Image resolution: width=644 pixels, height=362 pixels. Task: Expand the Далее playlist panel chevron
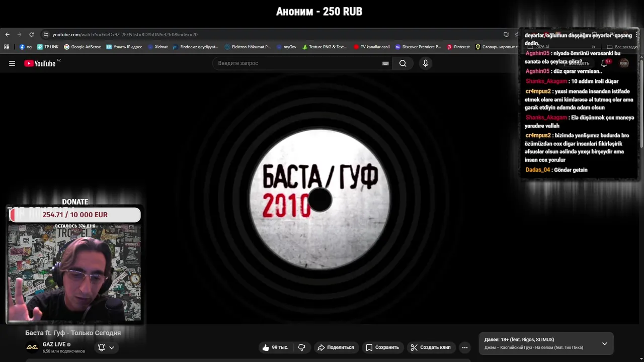[605, 343]
